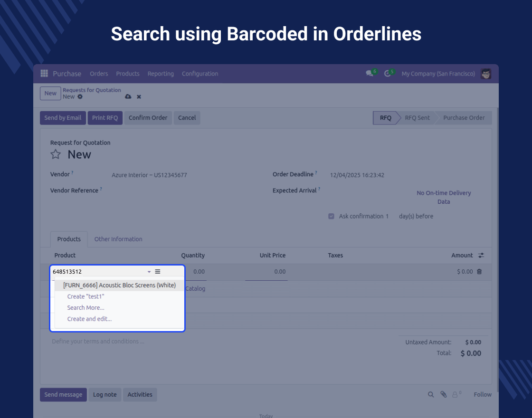Click the Amount column header
This screenshot has width=532, height=418.
point(462,255)
